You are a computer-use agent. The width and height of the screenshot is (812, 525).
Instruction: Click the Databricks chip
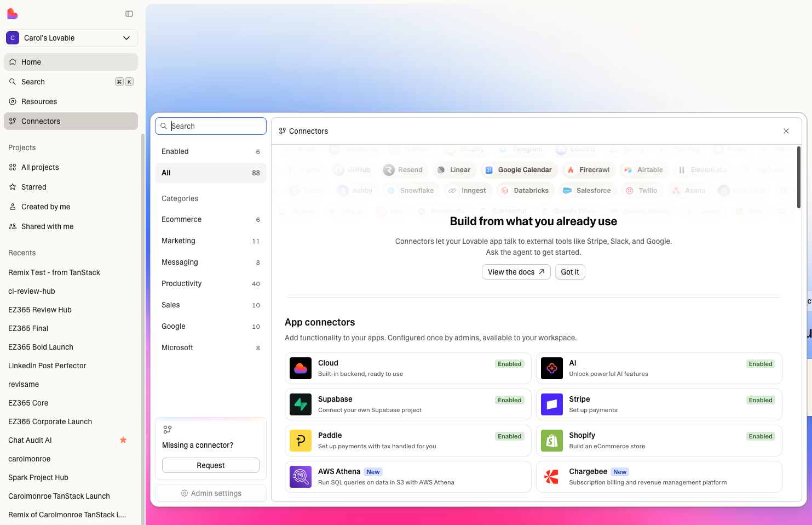pyautogui.click(x=526, y=191)
